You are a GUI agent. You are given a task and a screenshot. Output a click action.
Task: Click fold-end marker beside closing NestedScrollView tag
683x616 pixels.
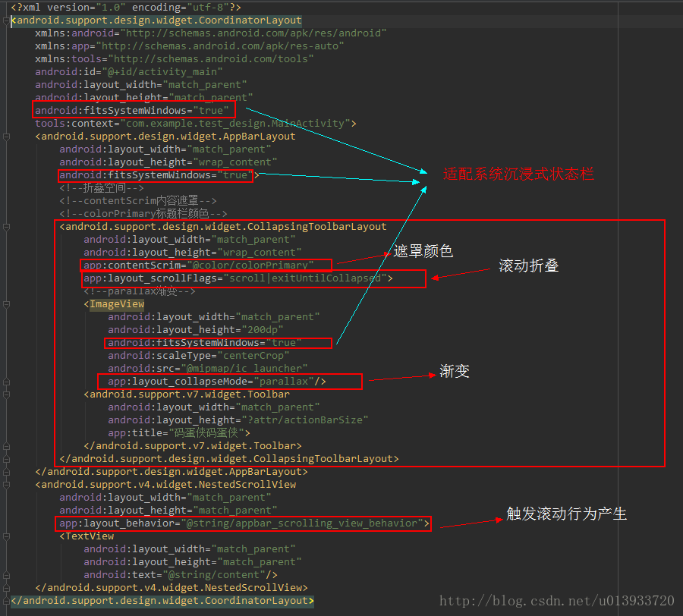[x=6, y=588]
